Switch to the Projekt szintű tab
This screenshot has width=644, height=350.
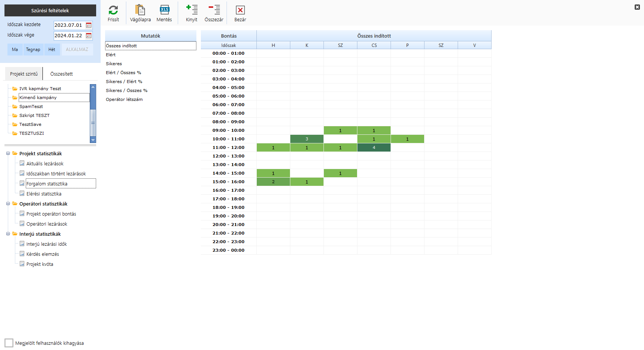[24, 74]
